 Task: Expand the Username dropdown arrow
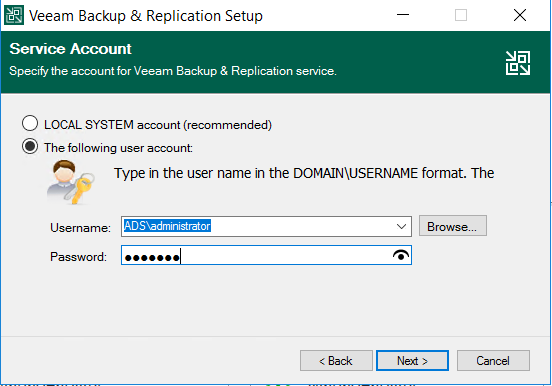[x=401, y=226]
